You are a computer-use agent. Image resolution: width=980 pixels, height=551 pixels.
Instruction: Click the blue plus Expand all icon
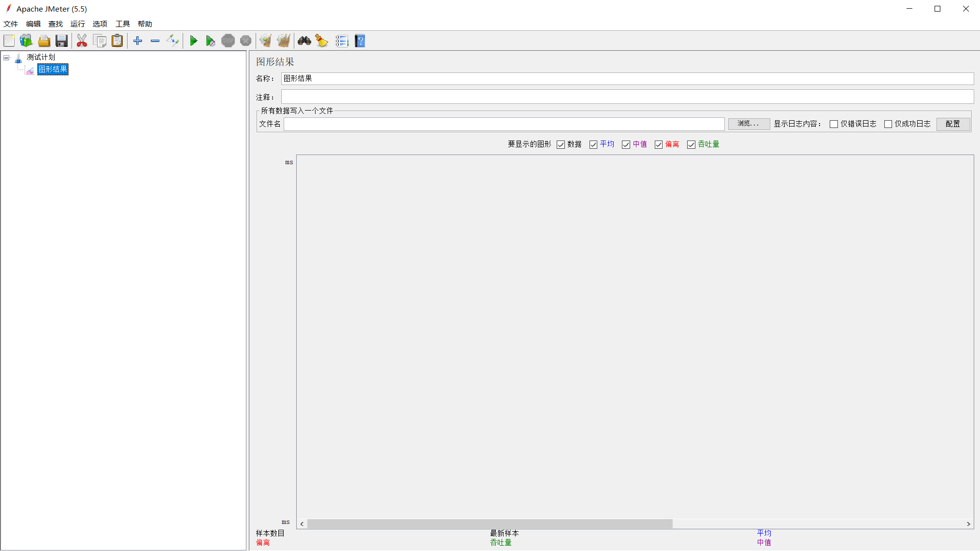click(x=138, y=41)
